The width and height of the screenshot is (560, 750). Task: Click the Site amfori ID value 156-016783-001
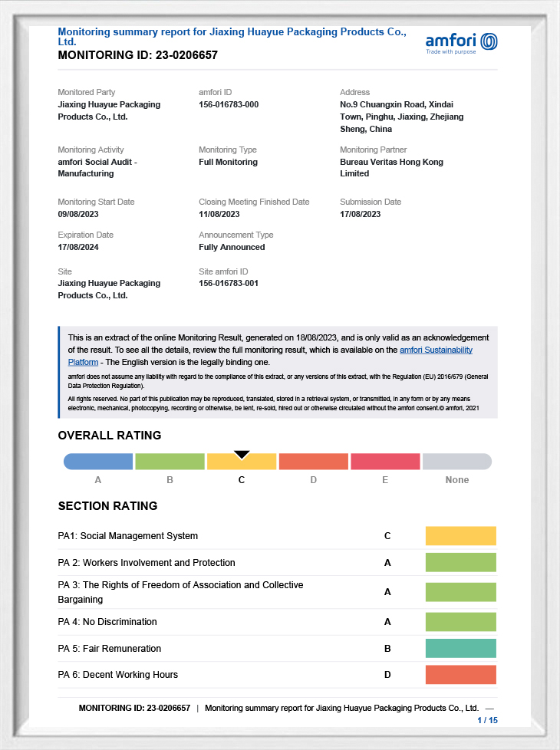(x=229, y=284)
